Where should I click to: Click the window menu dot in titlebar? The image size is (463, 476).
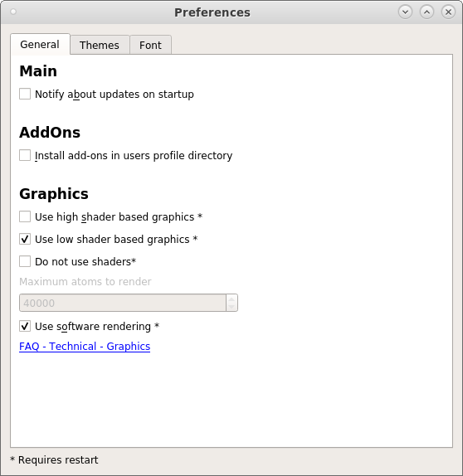13,12
